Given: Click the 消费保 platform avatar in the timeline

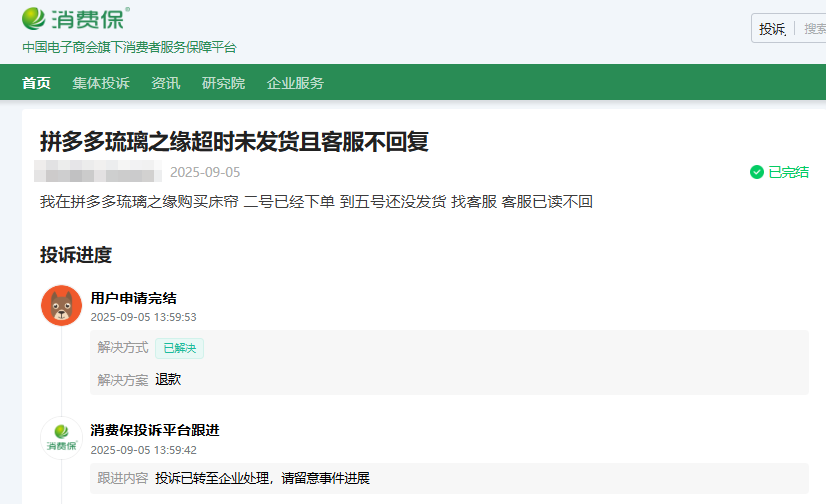Looking at the screenshot, I should coord(61,437).
